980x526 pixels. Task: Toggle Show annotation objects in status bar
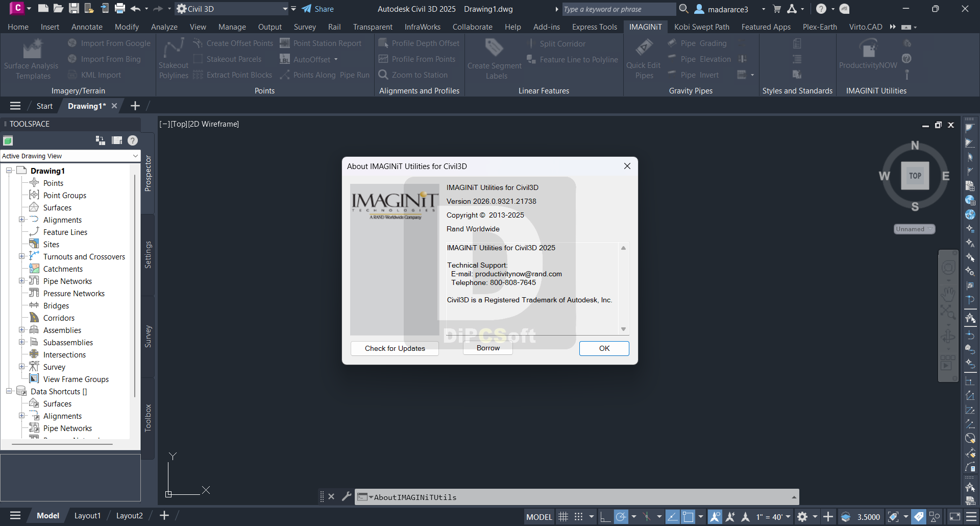point(715,517)
